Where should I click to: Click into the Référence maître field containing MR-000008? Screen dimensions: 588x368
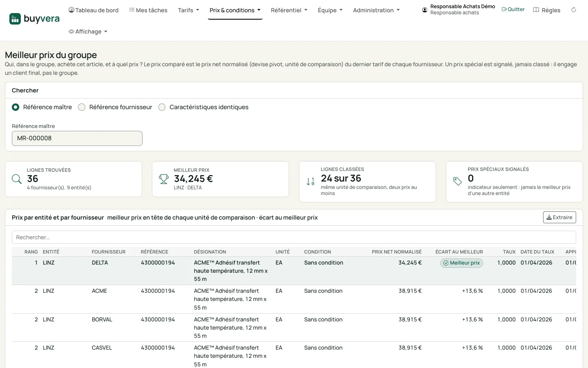pos(77,138)
